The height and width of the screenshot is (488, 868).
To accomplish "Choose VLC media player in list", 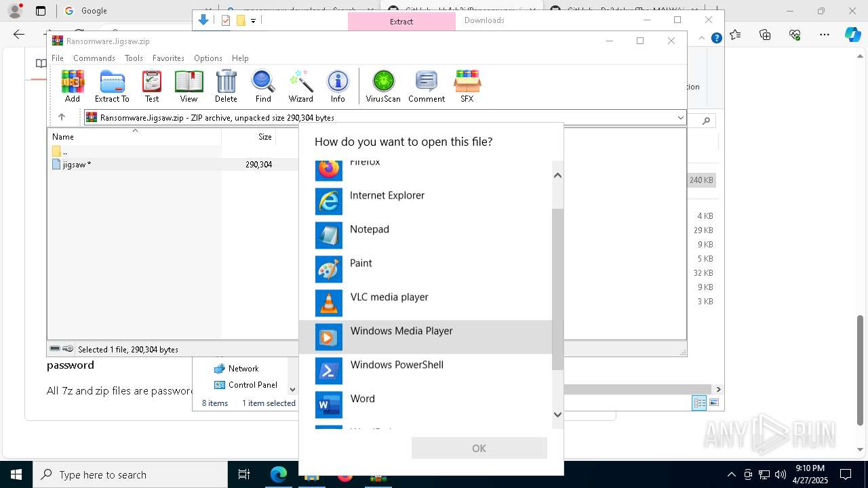I will (x=425, y=303).
